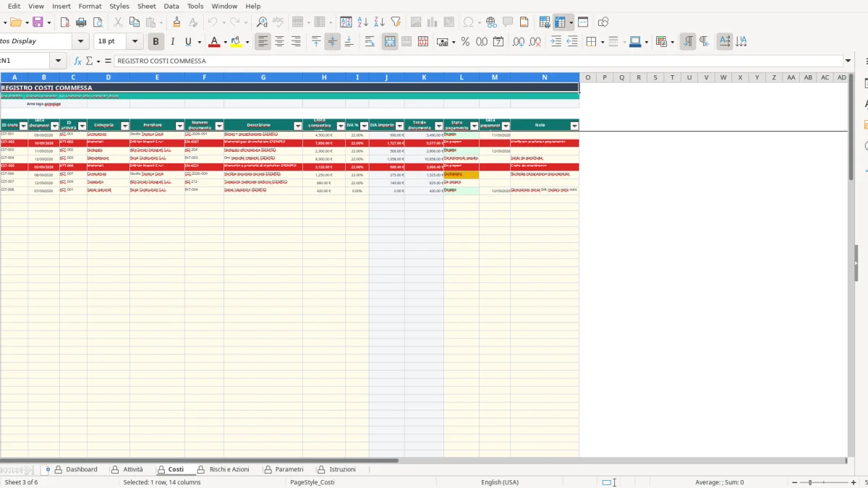This screenshot has width=868, height=488.
Task: Open the Name Box dropdown
Action: coord(59,61)
